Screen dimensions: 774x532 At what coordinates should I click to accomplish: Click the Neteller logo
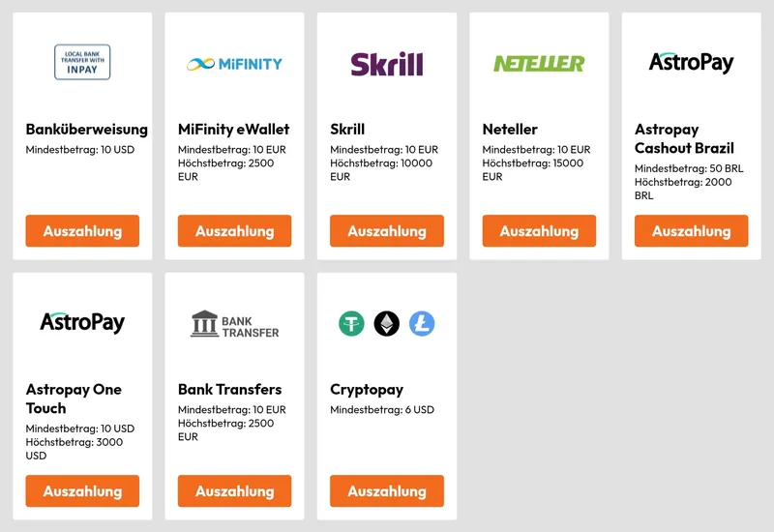(539, 64)
